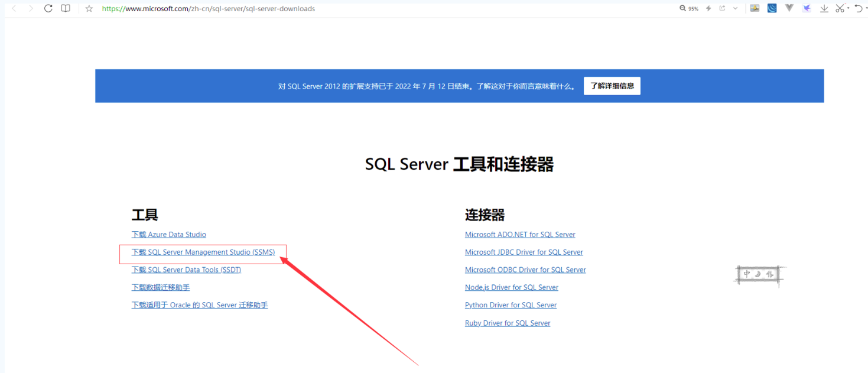The width and height of the screenshot is (868, 373).
Task: Click the dark blue square extension icon
Action: click(772, 8)
